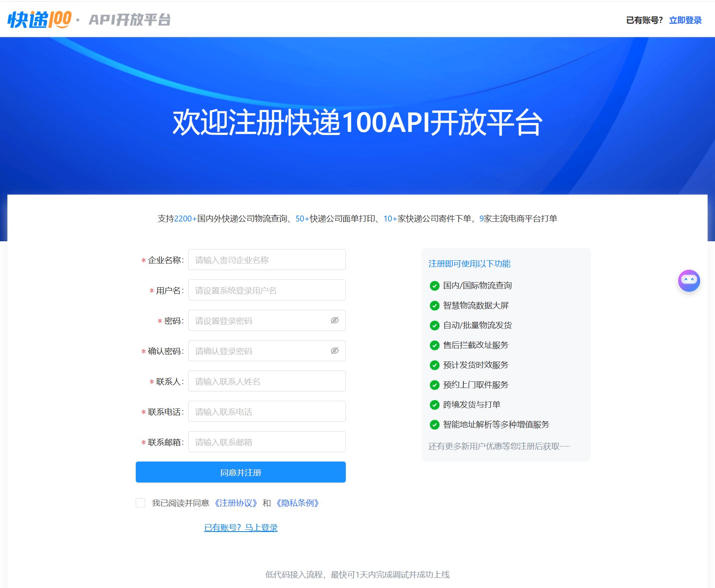Screen dimensions: 715x588
Task: Open the 《注册协议》 link
Action: coord(236,503)
